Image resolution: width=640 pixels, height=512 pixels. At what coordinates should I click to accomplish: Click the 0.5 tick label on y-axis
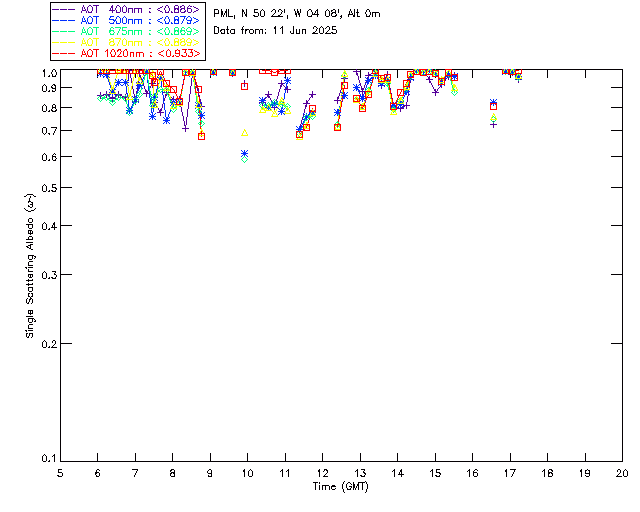pyautogui.click(x=45, y=188)
